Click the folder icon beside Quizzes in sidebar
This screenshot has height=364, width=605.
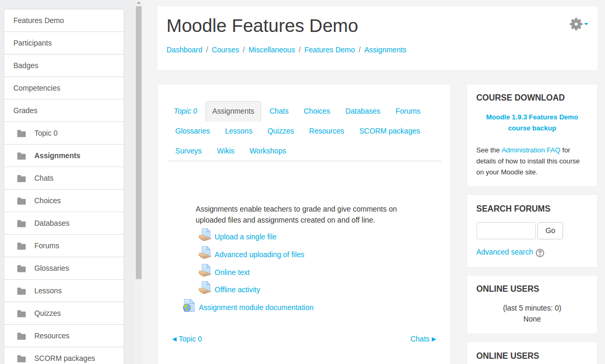(21, 314)
